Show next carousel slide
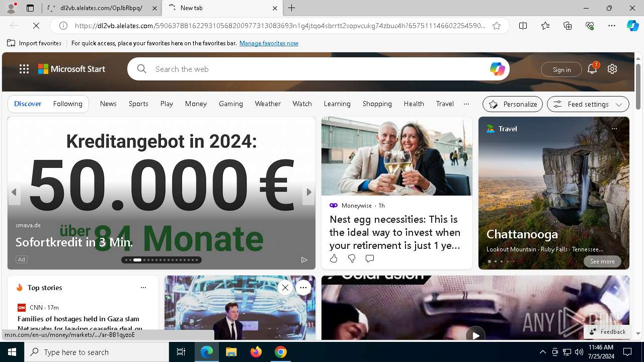644x362 pixels. pyautogui.click(x=309, y=192)
